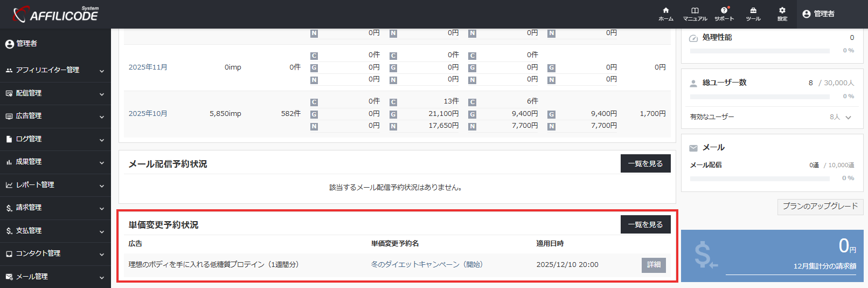868x288 pixels.
Task: Expand レポート管理 chevron
Action: click(102, 186)
